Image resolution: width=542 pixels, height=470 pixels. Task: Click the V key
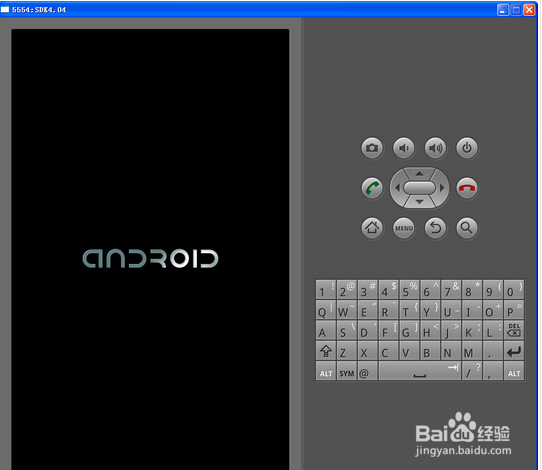click(409, 350)
